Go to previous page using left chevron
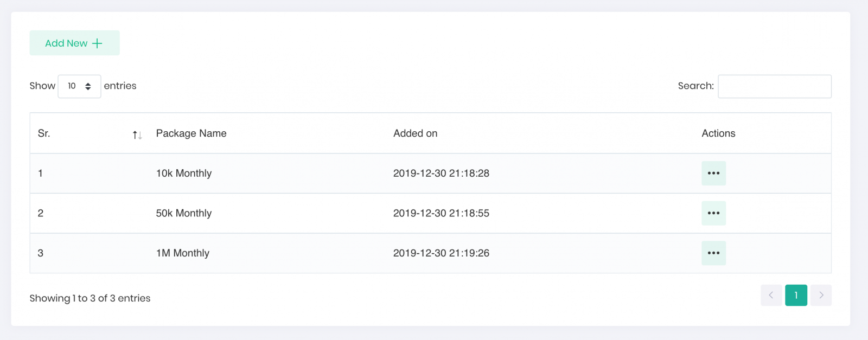This screenshot has width=868, height=340. (x=771, y=296)
